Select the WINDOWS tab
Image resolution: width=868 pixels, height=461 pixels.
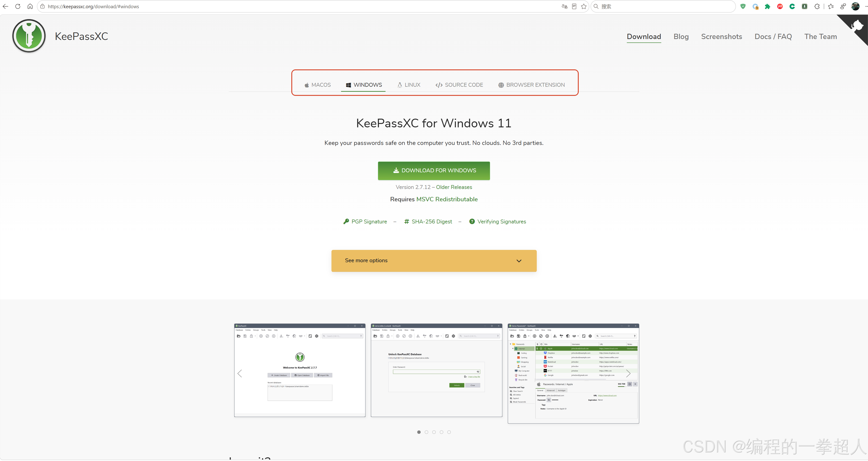364,85
